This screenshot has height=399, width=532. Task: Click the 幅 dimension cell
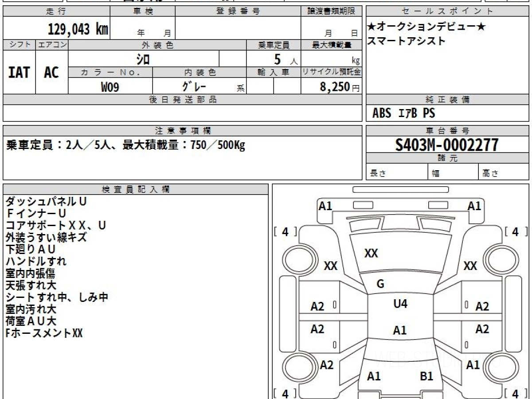click(453, 172)
